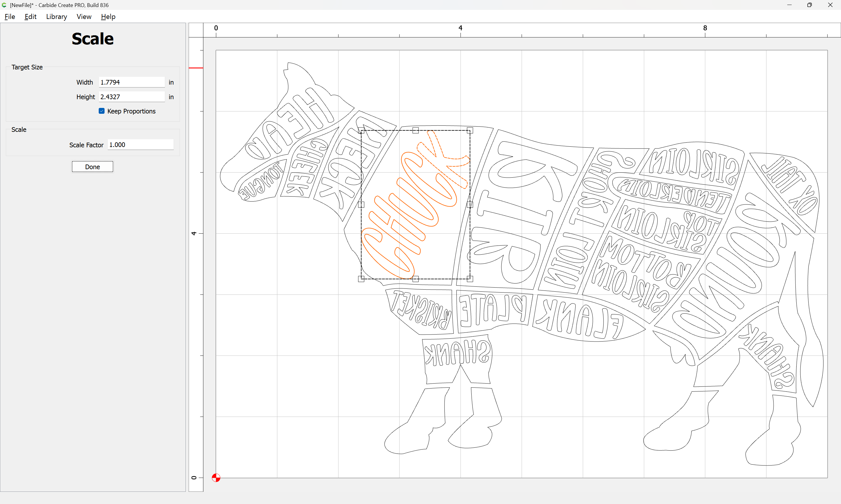This screenshot has width=841, height=504.
Task: Click the bottom-middle selection handle
Action: click(416, 279)
